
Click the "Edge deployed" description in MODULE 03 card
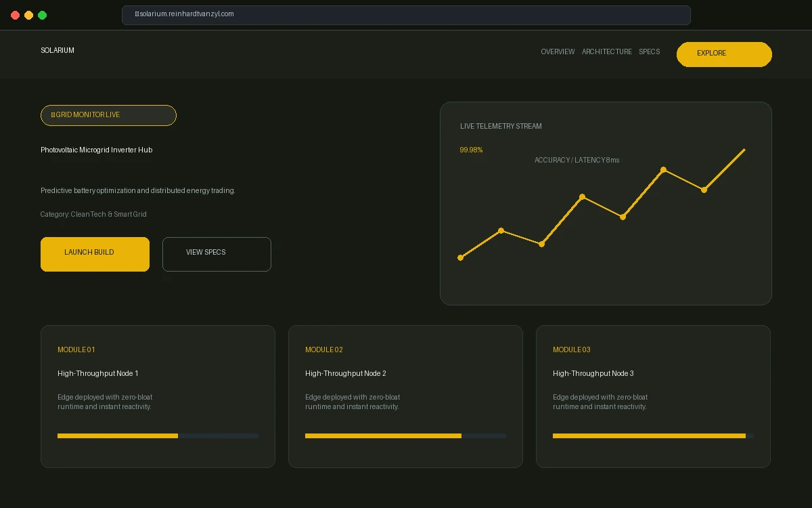(600, 402)
